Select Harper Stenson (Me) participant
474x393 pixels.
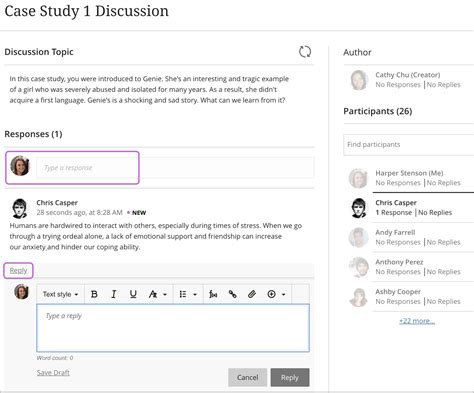point(409,173)
